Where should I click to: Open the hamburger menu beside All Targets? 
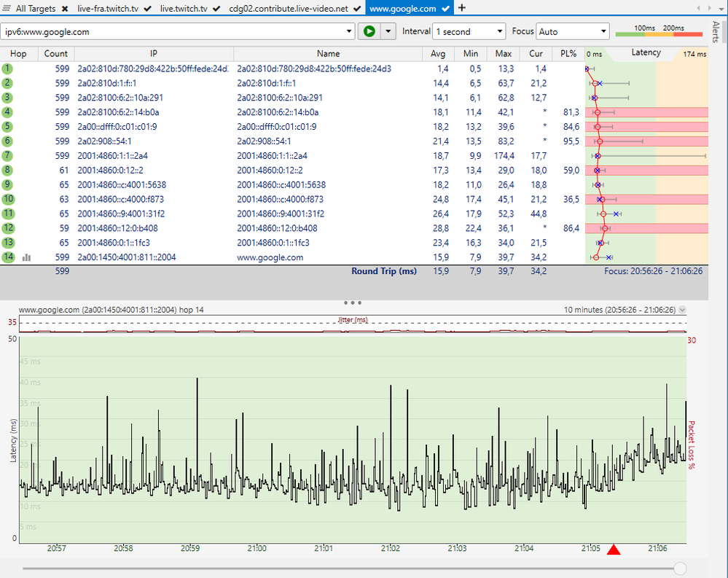click(x=7, y=8)
